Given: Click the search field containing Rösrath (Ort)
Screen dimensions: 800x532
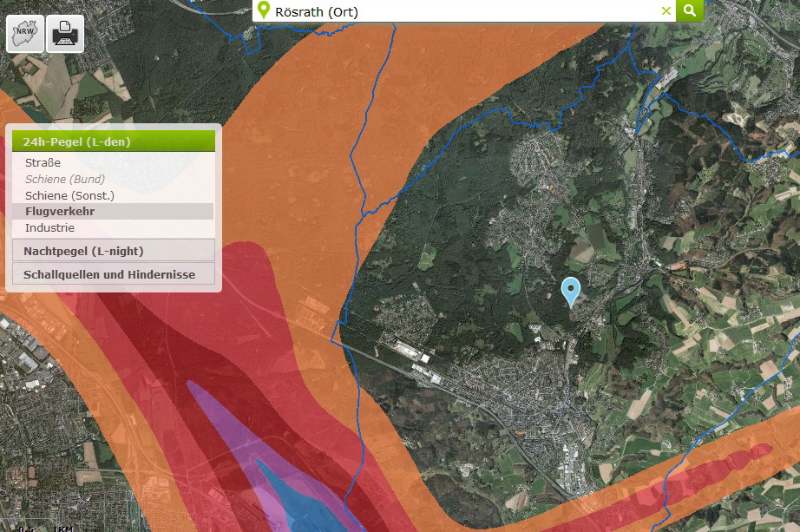Looking at the screenshot, I should [x=464, y=11].
